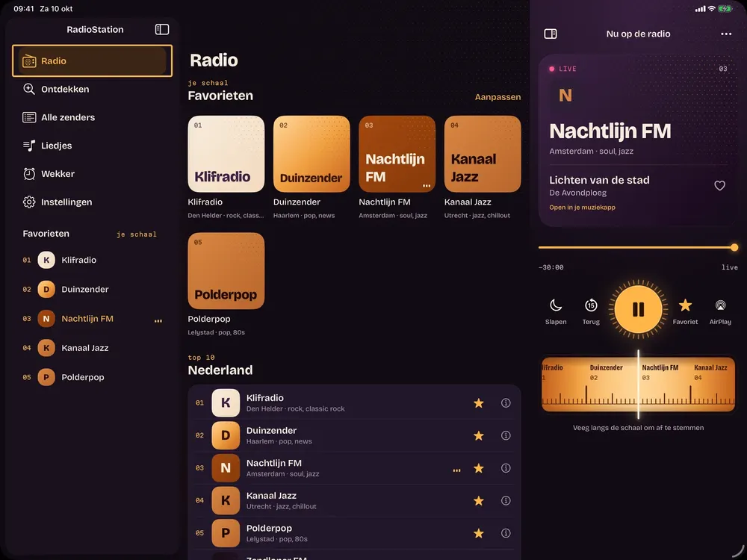
Task: Click the 09:41 clock in status bar
Action: coord(24,8)
